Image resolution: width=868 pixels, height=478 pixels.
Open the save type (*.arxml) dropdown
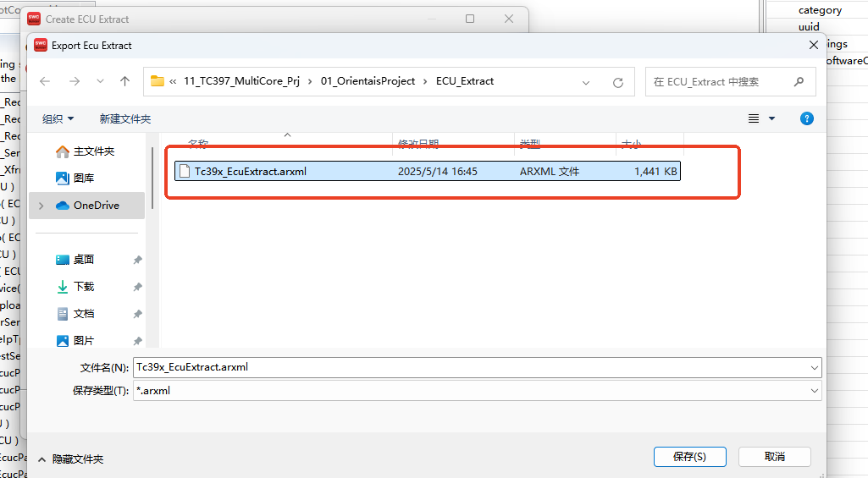click(815, 390)
